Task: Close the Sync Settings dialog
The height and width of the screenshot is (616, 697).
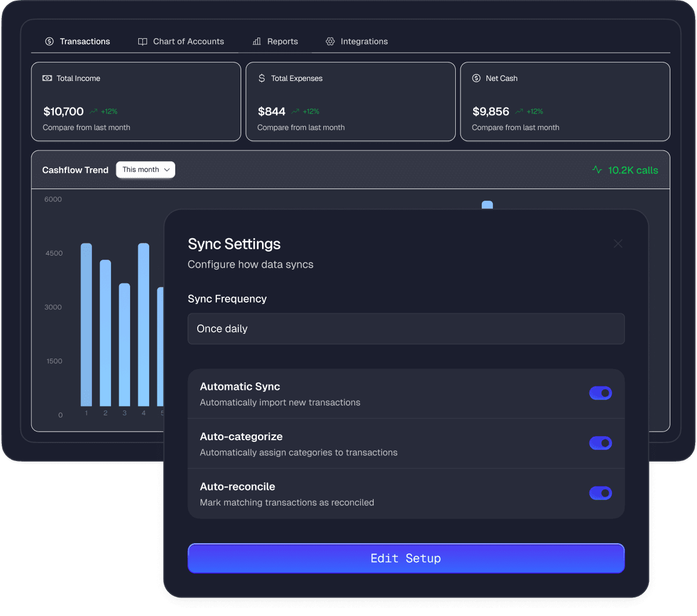Action: [618, 244]
